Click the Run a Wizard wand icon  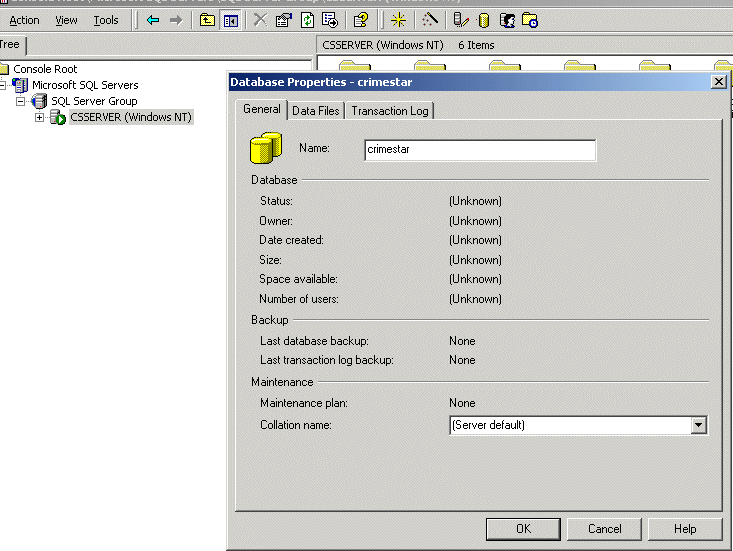pos(429,20)
